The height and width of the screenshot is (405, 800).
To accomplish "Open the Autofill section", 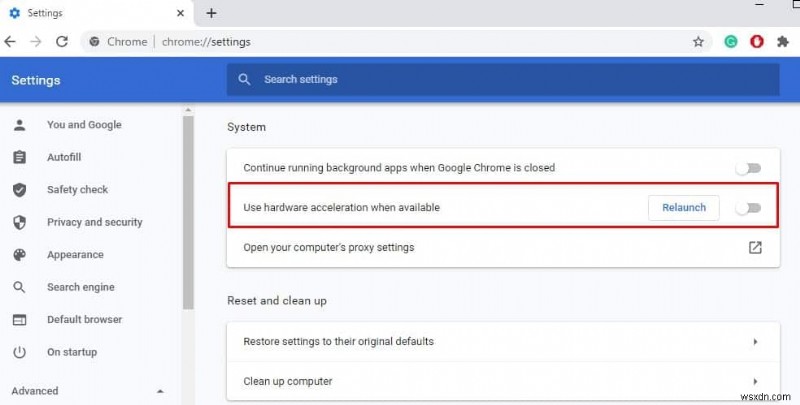I will (x=64, y=157).
